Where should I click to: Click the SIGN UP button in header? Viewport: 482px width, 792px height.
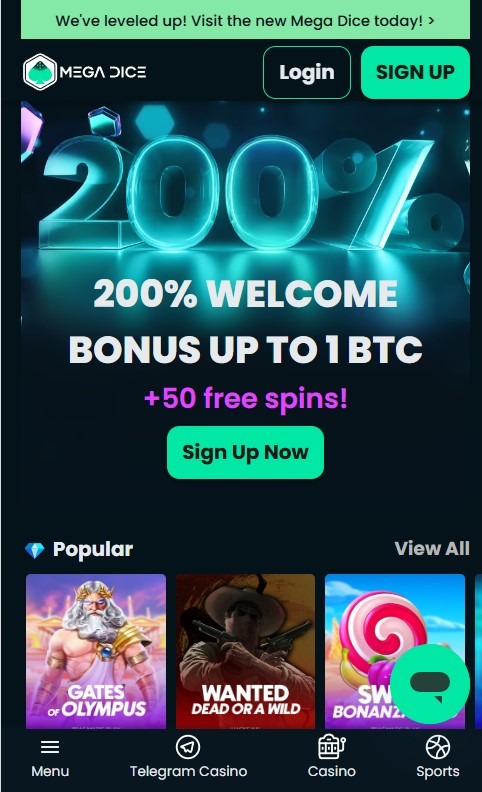click(415, 72)
